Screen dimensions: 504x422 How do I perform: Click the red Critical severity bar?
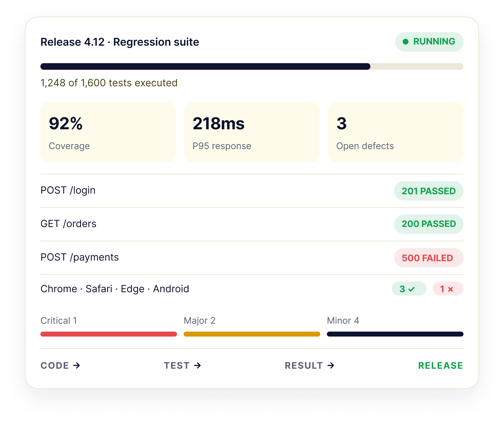click(x=109, y=334)
